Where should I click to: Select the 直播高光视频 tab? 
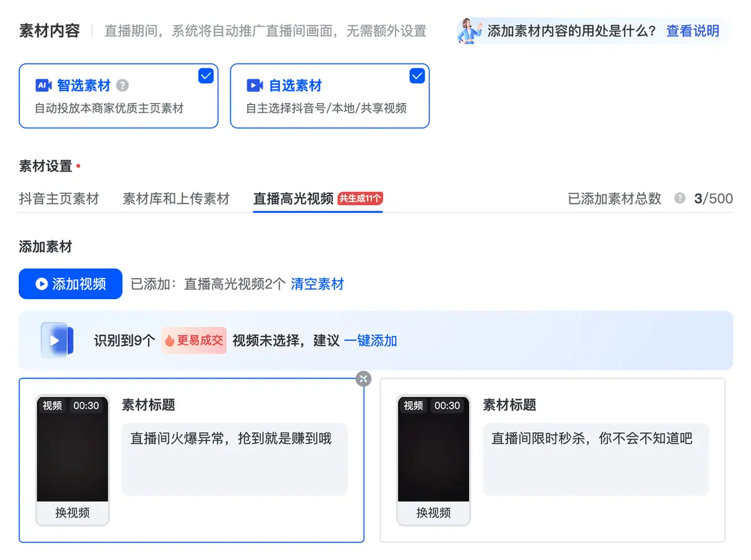click(x=293, y=199)
